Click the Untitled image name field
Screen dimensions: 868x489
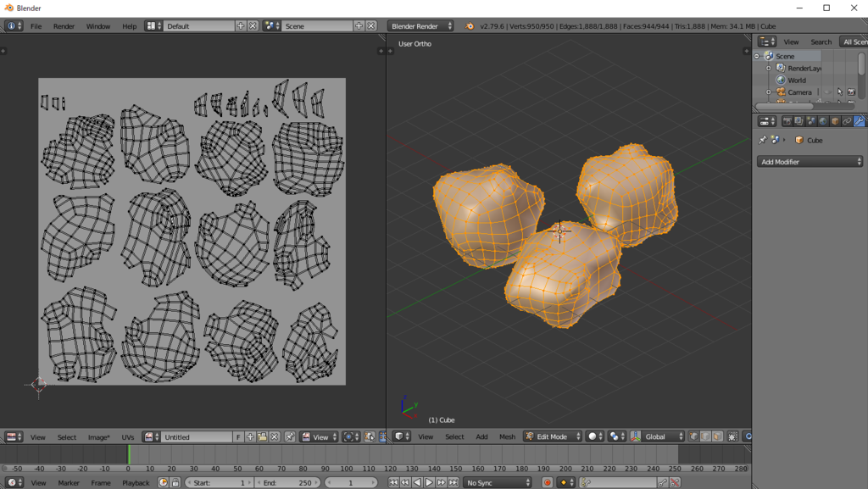point(197,437)
